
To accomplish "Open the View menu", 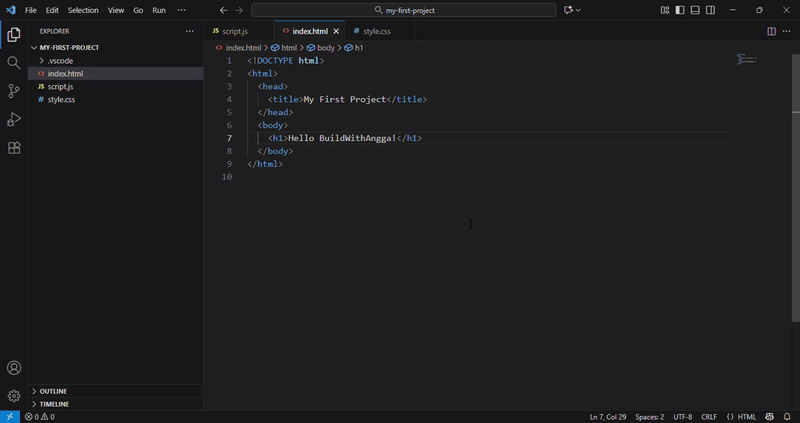I will click(x=116, y=10).
